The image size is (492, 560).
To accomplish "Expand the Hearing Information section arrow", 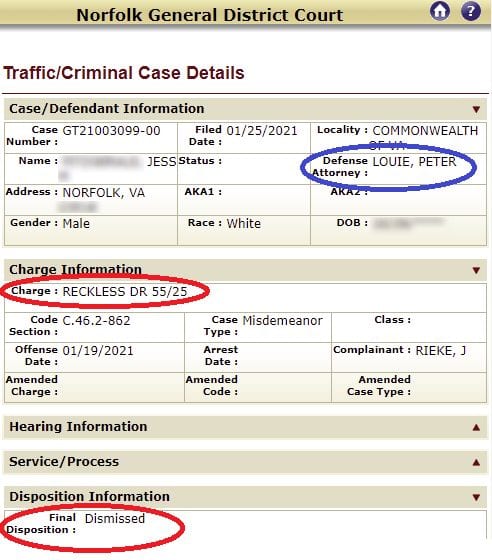I will click(x=476, y=428).
